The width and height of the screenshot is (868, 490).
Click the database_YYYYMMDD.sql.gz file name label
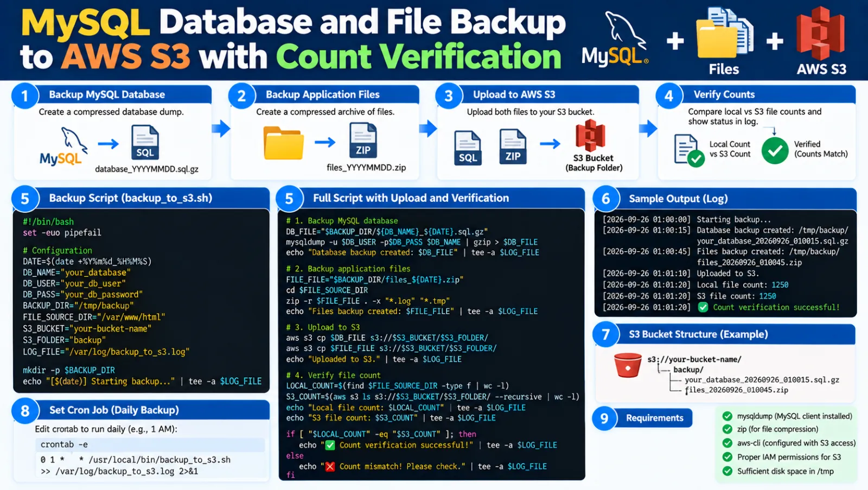click(x=146, y=169)
